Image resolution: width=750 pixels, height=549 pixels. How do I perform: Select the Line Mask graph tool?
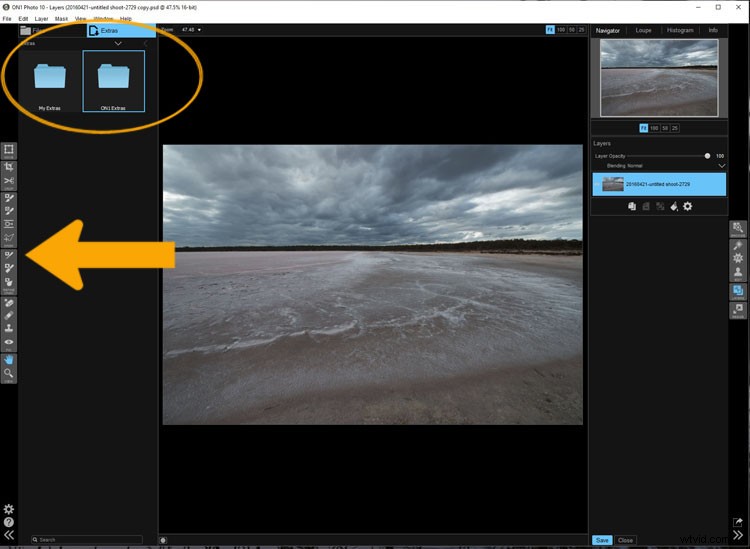[9, 238]
